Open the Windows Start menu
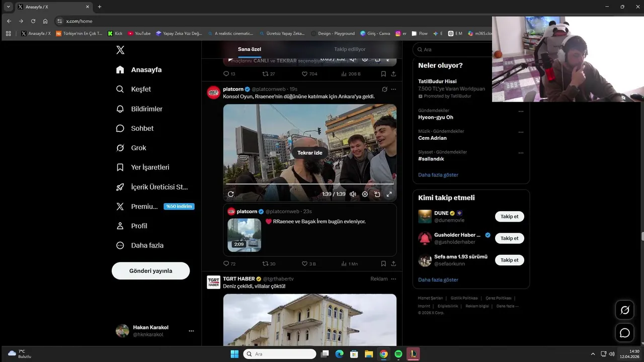The image size is (644, 362). pyautogui.click(x=234, y=354)
